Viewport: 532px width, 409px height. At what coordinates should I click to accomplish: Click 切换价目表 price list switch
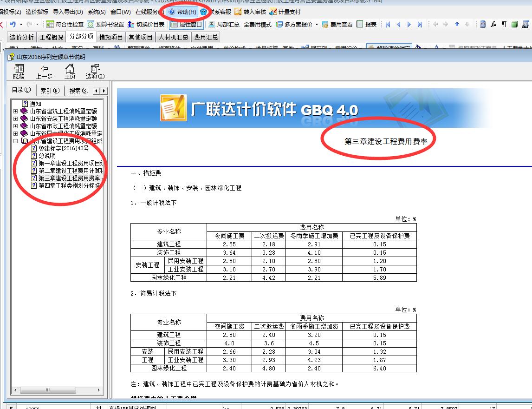point(146,25)
